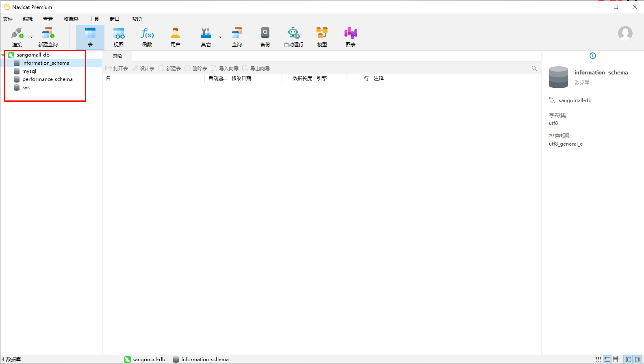The width and height of the screenshot is (644, 364).
Task: Open the 图表 (Charts) toolbar icon
Action: pos(351,37)
